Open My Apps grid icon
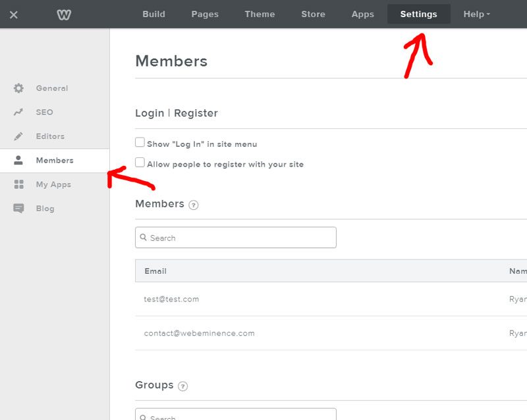The image size is (527, 420). pos(19,184)
